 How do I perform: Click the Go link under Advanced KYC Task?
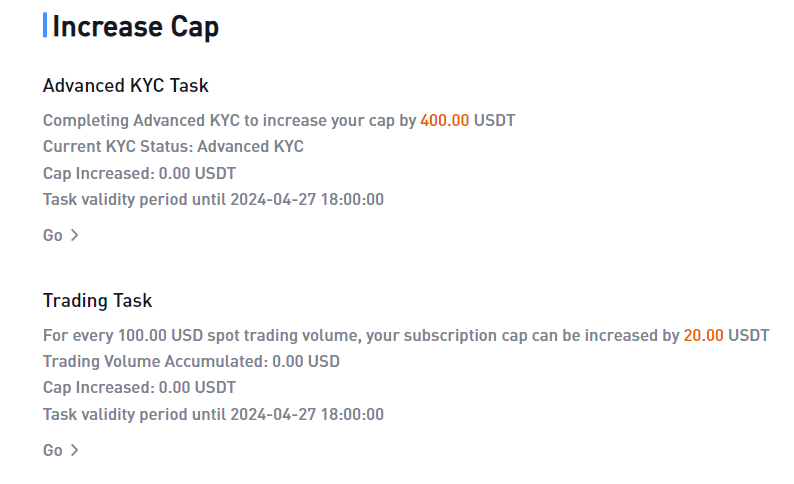point(52,235)
